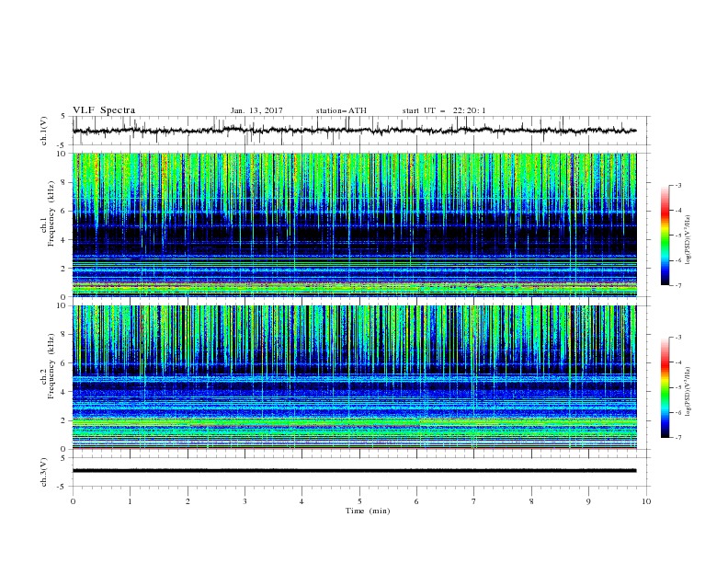
Task: Select the ch.2 "Frequency (kHz)" axis label
Action: pos(51,368)
